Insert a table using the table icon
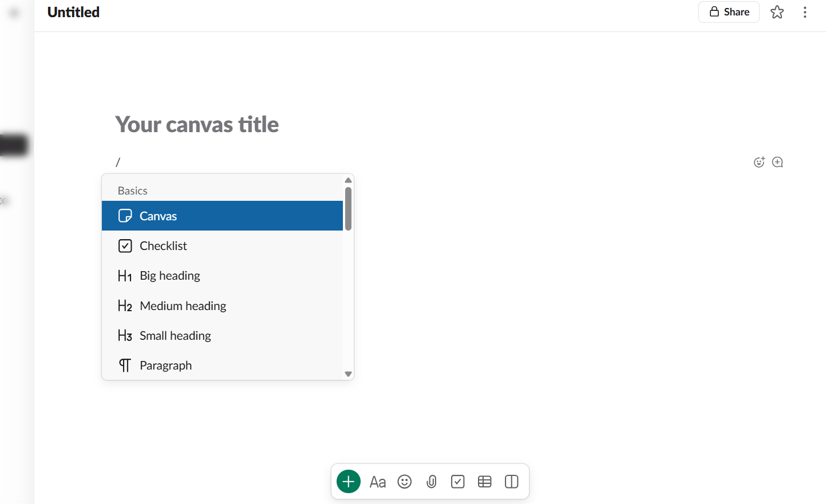The width and height of the screenshot is (826, 504). [484, 482]
